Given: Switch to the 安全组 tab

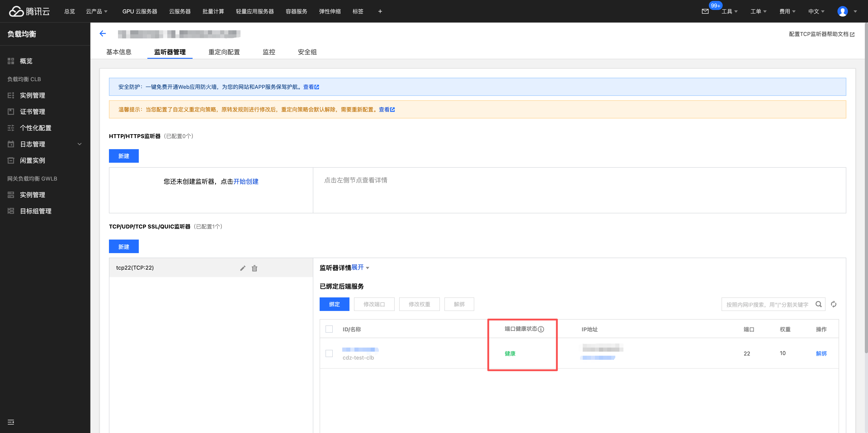Looking at the screenshot, I should coord(307,52).
